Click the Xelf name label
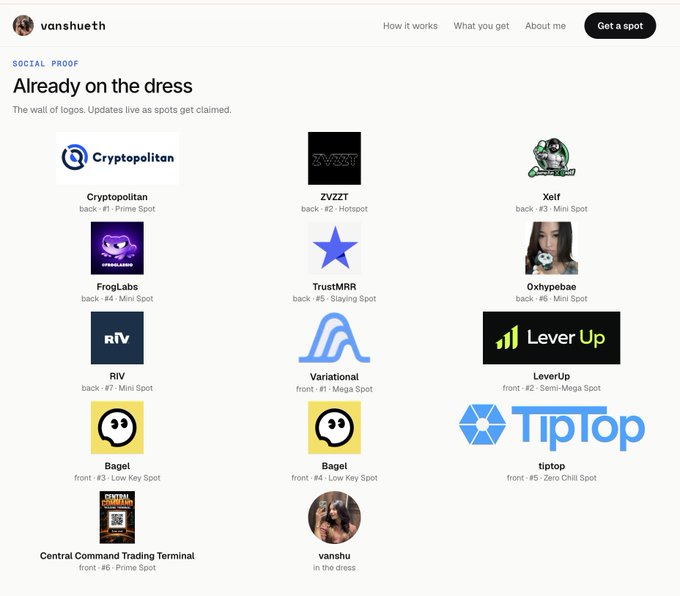Image resolution: width=680 pixels, height=596 pixels. coord(552,197)
